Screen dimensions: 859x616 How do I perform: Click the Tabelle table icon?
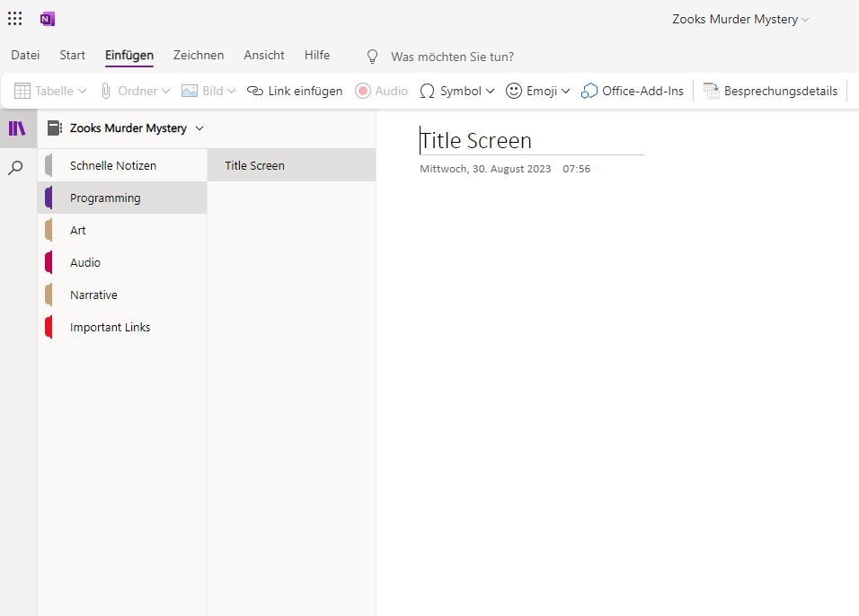pos(22,91)
